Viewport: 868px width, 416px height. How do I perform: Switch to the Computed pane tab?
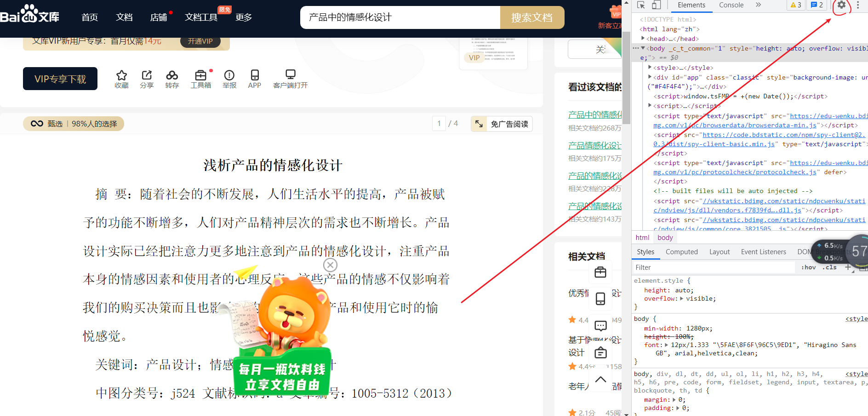pyautogui.click(x=681, y=252)
